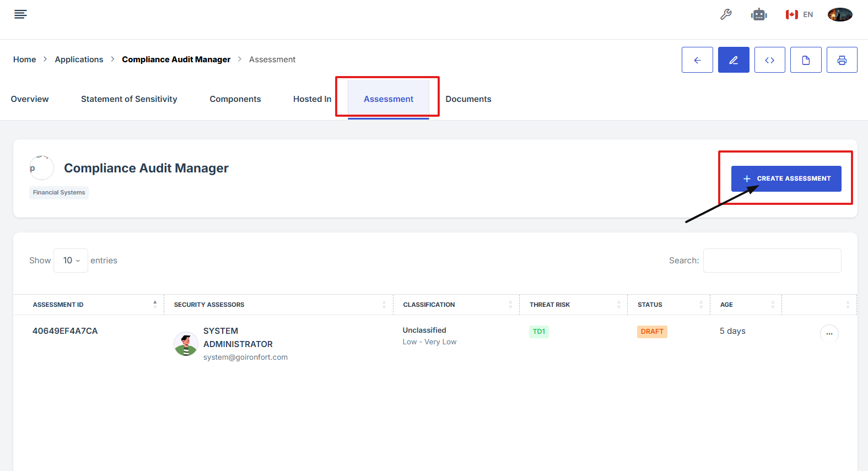Open the robot assistant icon
This screenshot has height=471, width=868.
coord(759,15)
